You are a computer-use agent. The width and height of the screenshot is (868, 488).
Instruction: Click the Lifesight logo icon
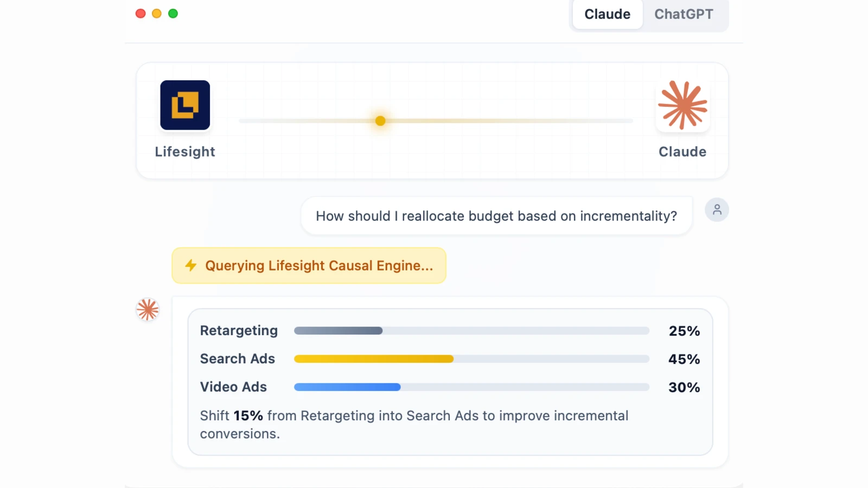[x=185, y=105]
